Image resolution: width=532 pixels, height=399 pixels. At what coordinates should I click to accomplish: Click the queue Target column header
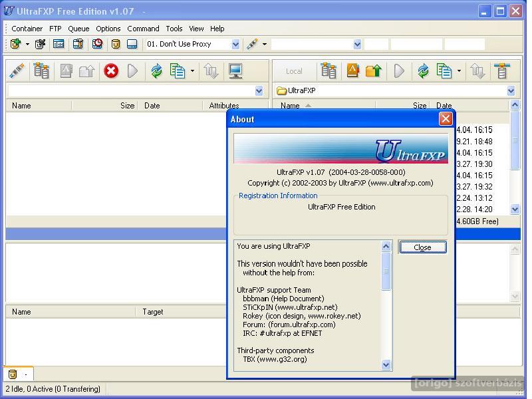pyautogui.click(x=180, y=312)
